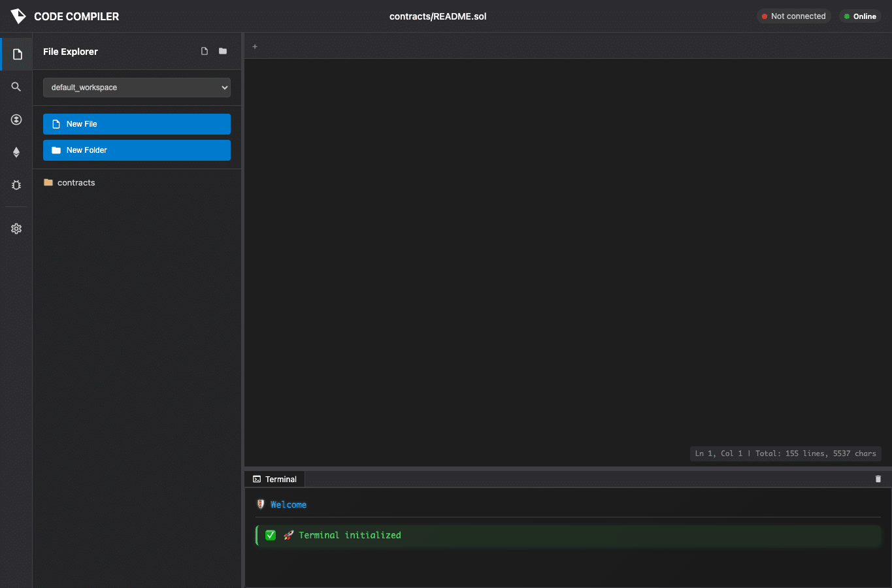Viewport: 892px width, 588px height.
Task: Click the CODE COMPILER title text
Action: click(76, 16)
